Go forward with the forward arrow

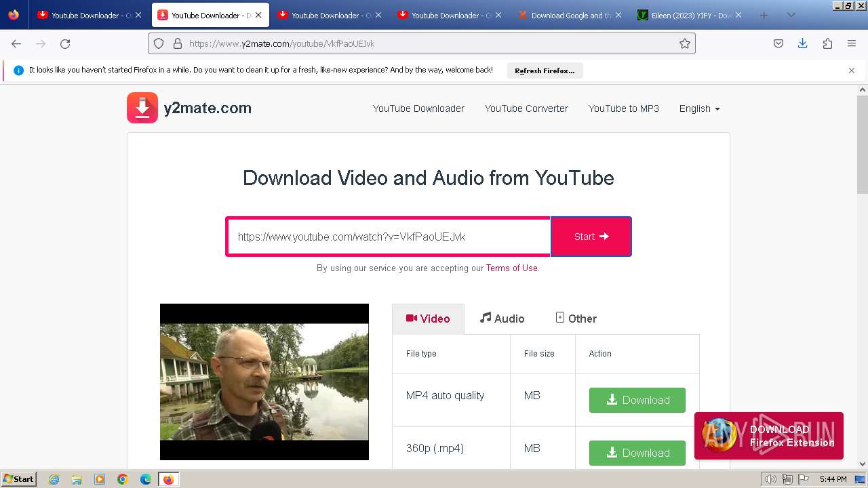(x=41, y=43)
